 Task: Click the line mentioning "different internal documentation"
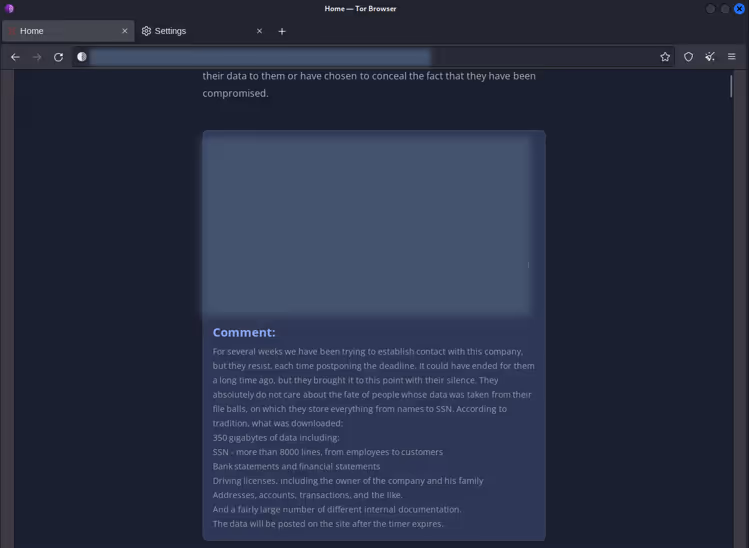click(337, 509)
